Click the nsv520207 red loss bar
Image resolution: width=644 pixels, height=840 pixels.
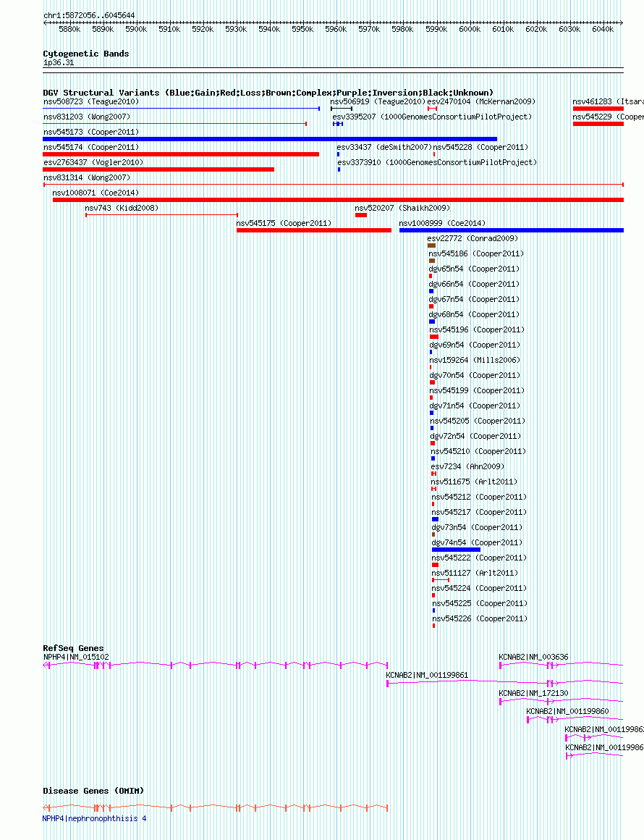(x=361, y=215)
